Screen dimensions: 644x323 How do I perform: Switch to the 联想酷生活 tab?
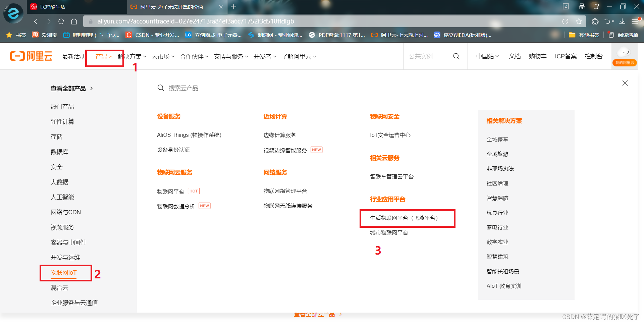click(x=77, y=7)
